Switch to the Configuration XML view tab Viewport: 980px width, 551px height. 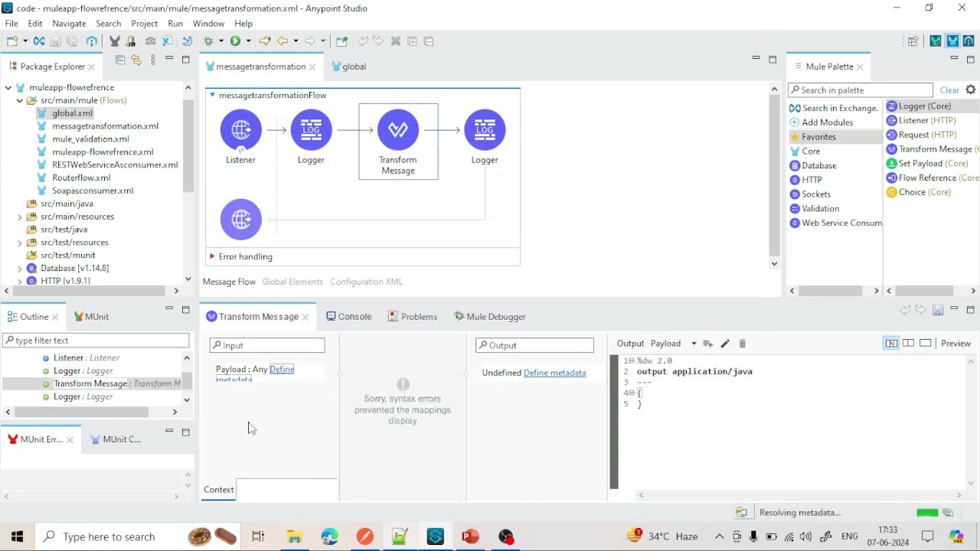366,282
